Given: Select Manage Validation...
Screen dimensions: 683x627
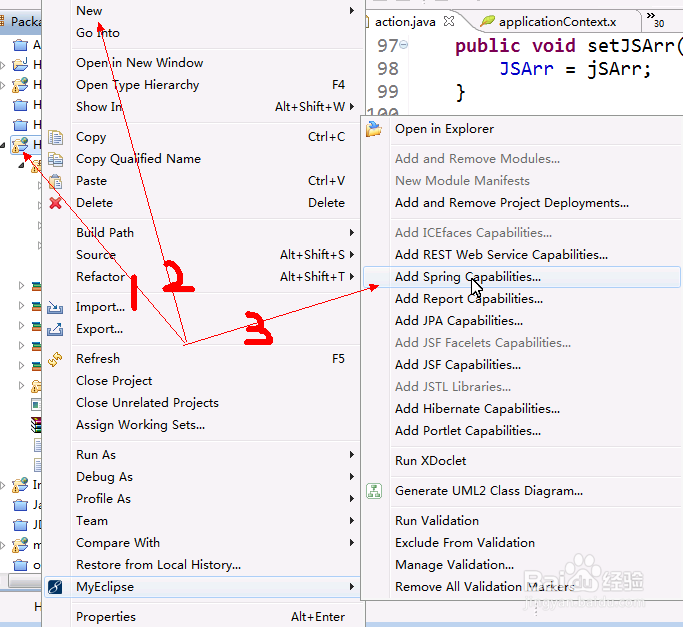Looking at the screenshot, I should (x=522, y=565).
